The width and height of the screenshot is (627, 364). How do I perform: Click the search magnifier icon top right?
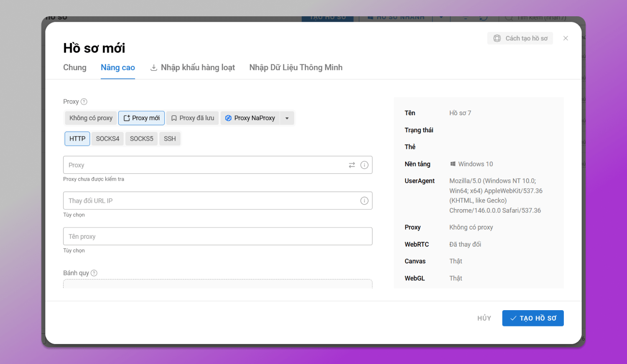point(509,18)
